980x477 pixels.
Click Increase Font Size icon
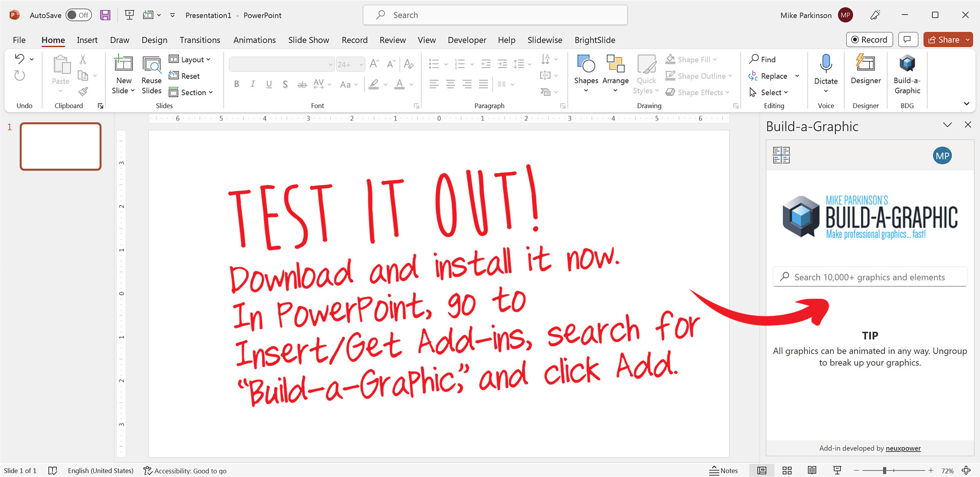tap(374, 64)
